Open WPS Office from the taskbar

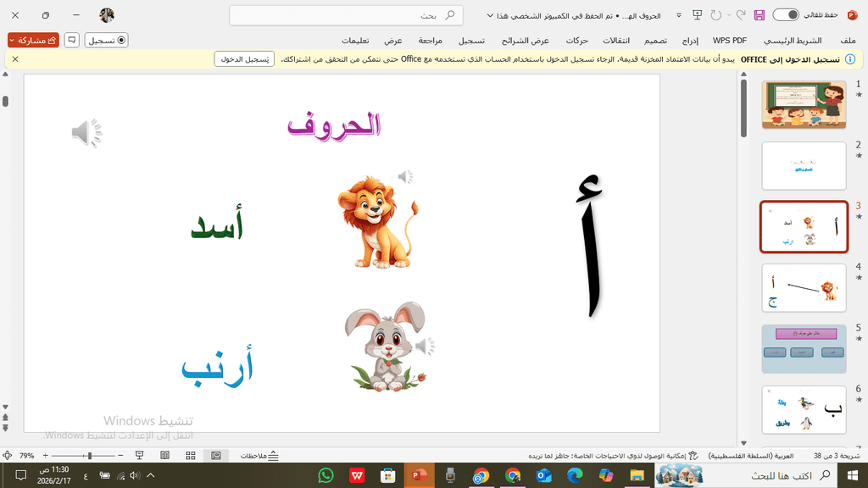click(x=357, y=475)
